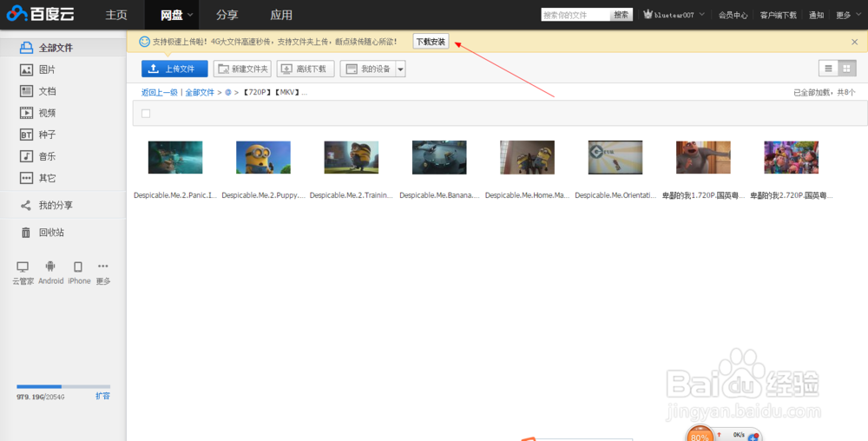This screenshot has height=441, width=868.
Task: Open the 卑鄙的我1.720P video thumbnail
Action: point(704,157)
